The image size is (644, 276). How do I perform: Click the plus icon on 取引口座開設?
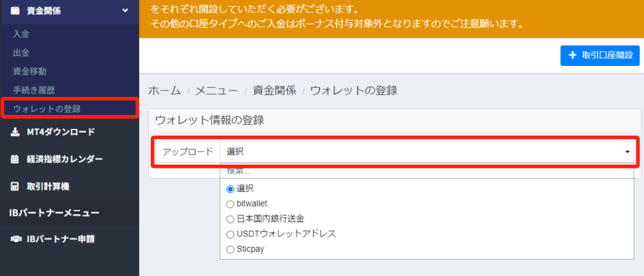[572, 55]
